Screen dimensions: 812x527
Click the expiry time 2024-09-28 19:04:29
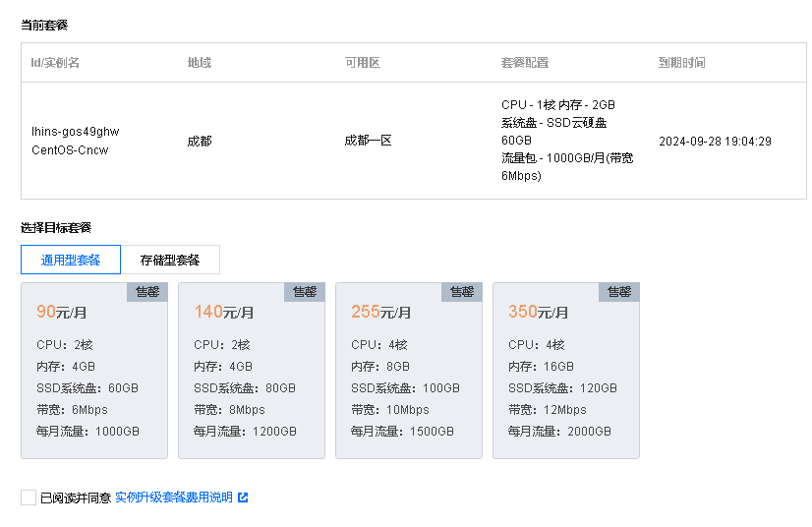click(715, 142)
